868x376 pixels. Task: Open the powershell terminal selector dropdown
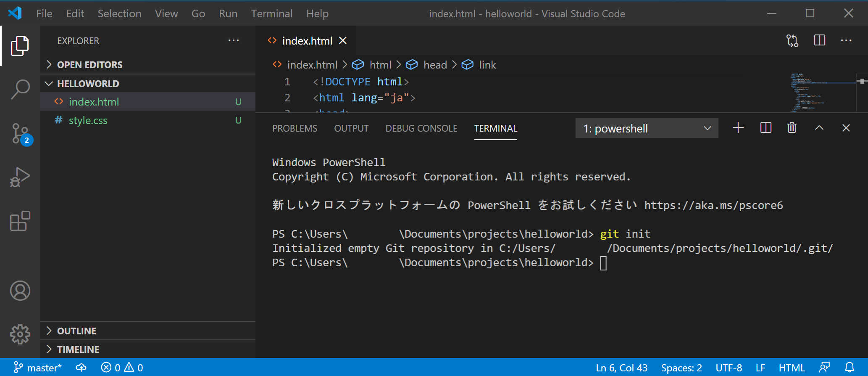[647, 128]
